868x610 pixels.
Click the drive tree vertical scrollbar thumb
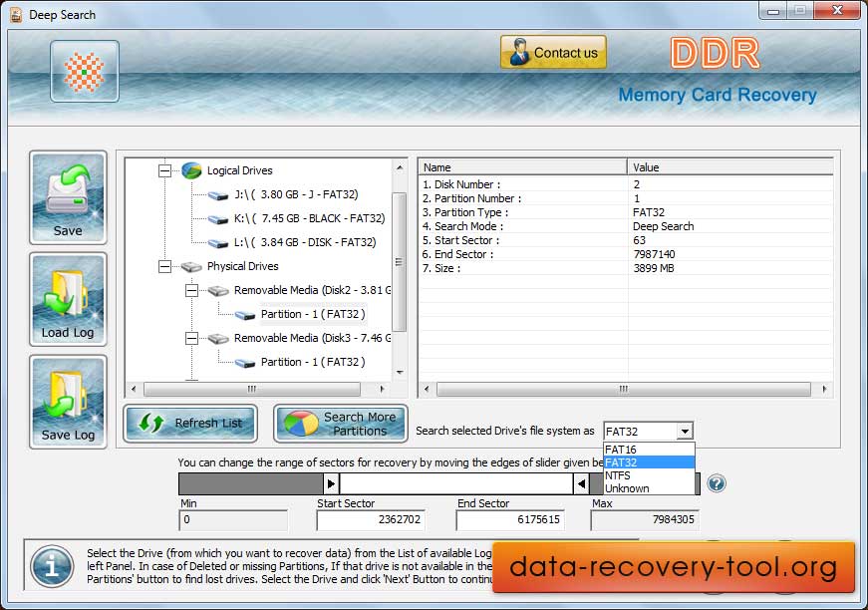tap(400, 262)
